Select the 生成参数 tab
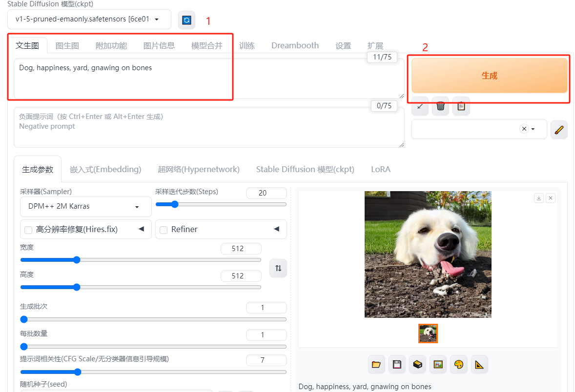This screenshot has height=392, width=575. click(x=38, y=169)
